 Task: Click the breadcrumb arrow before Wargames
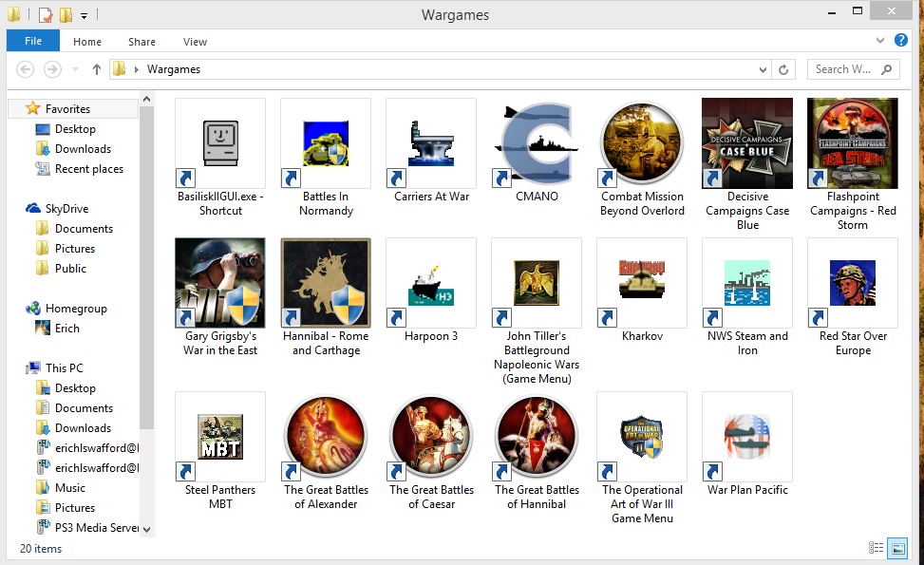coord(136,69)
